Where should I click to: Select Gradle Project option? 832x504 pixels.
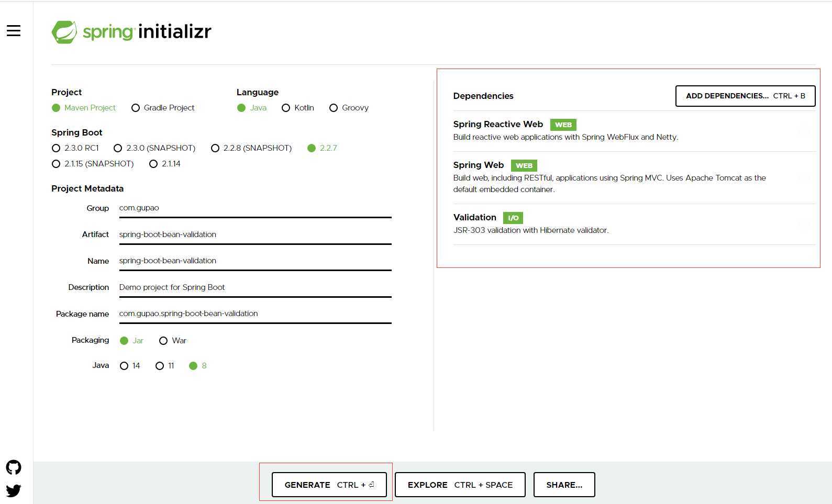(163, 108)
